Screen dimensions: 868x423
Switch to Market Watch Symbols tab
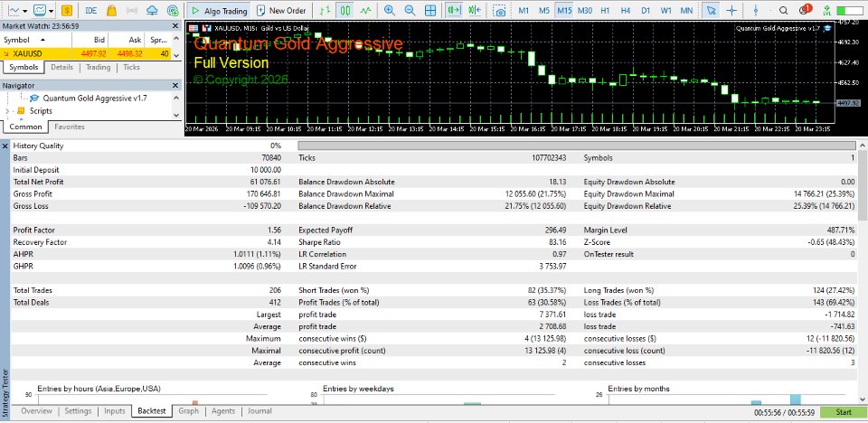pyautogui.click(x=24, y=67)
